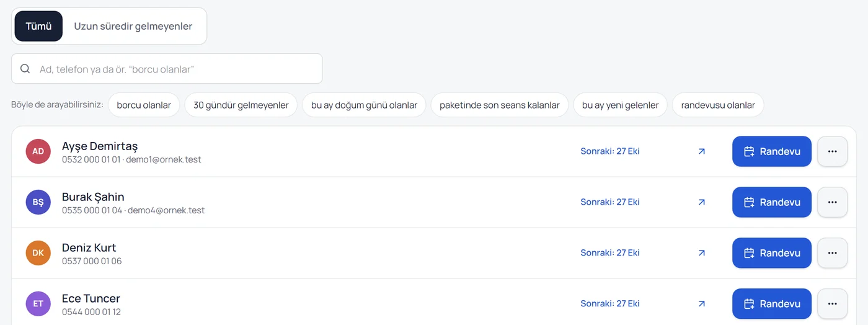Click Ayşe Demirtaş's contact line 0532 000 01 01
This screenshot has width=868, height=325.
coord(131,159)
